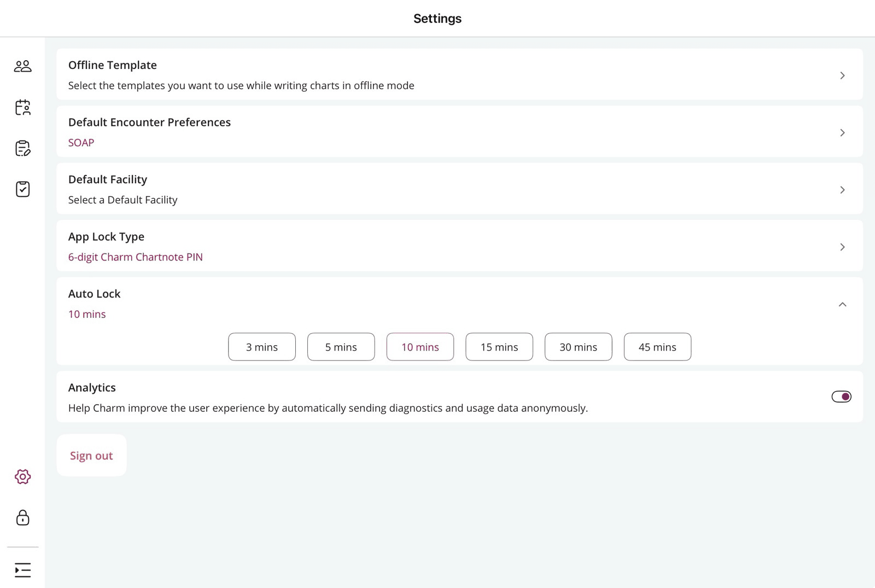This screenshot has height=588, width=875.
Task: Click the Settings title at the top
Action: tap(437, 18)
